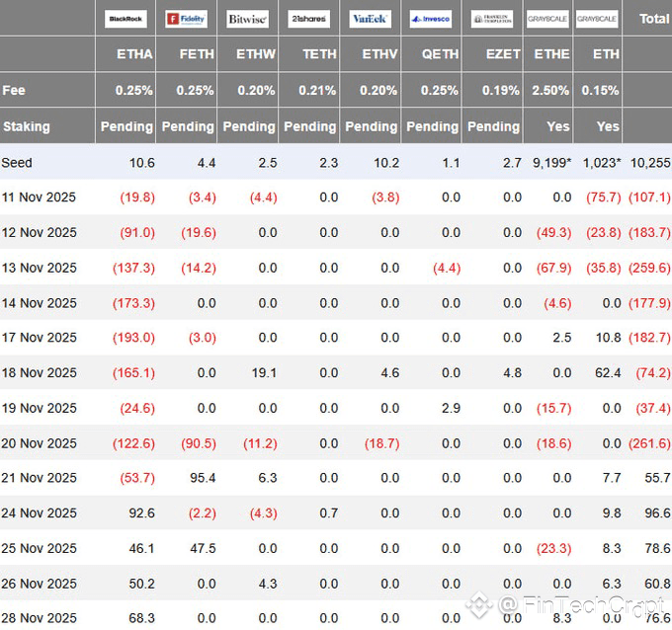
Task: Click the 12 Nov 2025 date
Action: tap(39, 233)
